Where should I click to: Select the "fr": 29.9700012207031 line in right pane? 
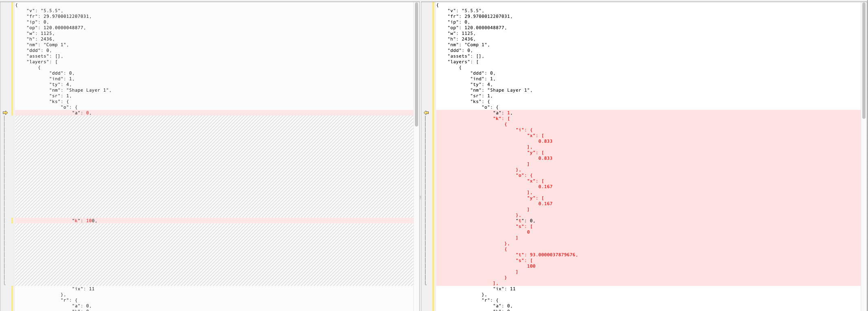tap(480, 16)
